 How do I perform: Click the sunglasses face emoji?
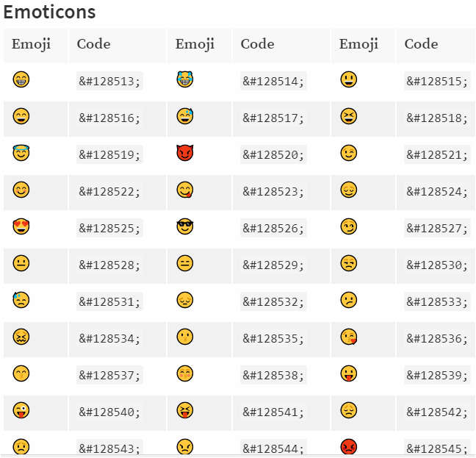[x=185, y=227]
